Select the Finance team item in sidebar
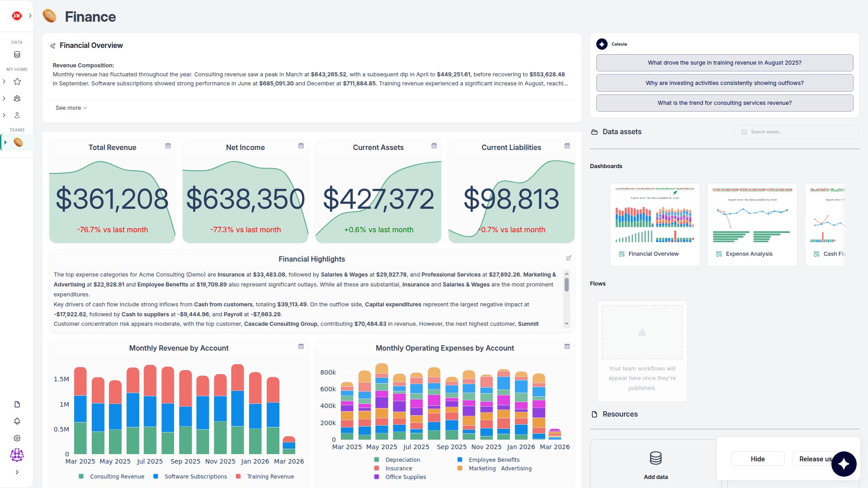The image size is (868, 488). pos(18,142)
